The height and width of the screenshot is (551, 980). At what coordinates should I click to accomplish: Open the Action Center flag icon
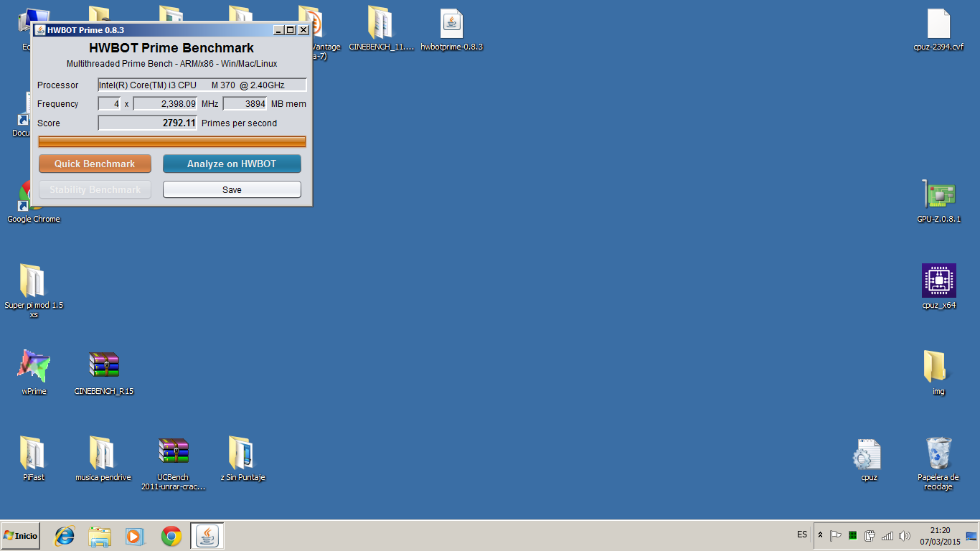point(836,536)
